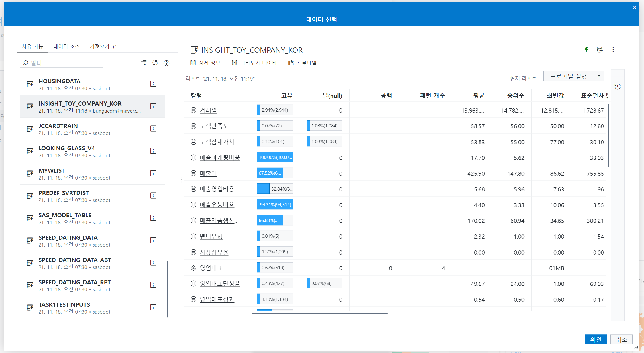
Task: Click the green lightning bolt icon
Action: 587,50
